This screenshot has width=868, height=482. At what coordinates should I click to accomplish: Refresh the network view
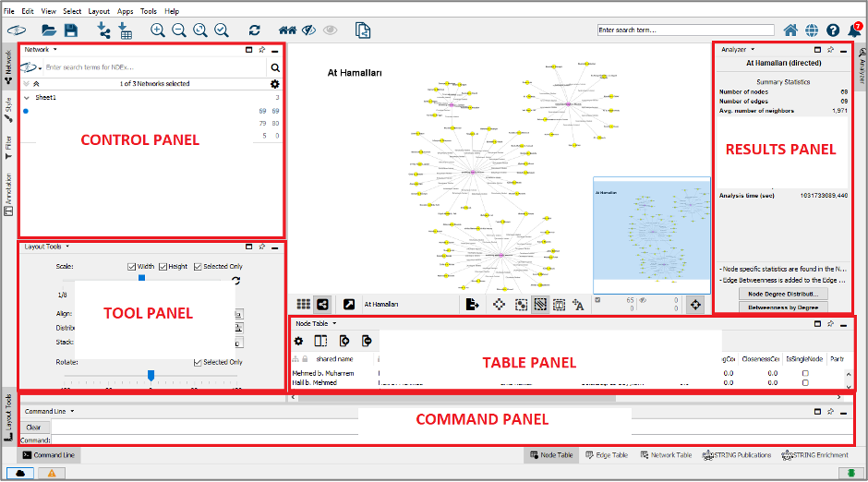click(x=254, y=30)
